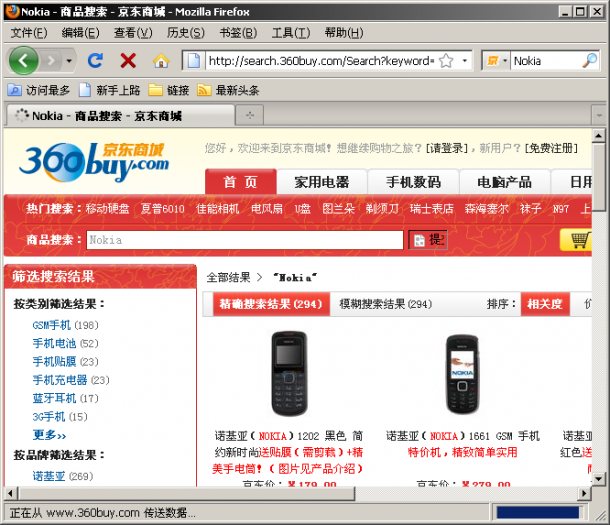Image resolution: width=610 pixels, height=525 pixels.
Task: Click the product search submit button
Action: [x=428, y=240]
